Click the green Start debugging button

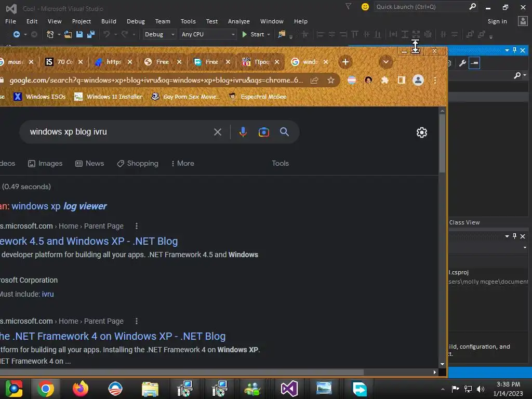[254, 34]
